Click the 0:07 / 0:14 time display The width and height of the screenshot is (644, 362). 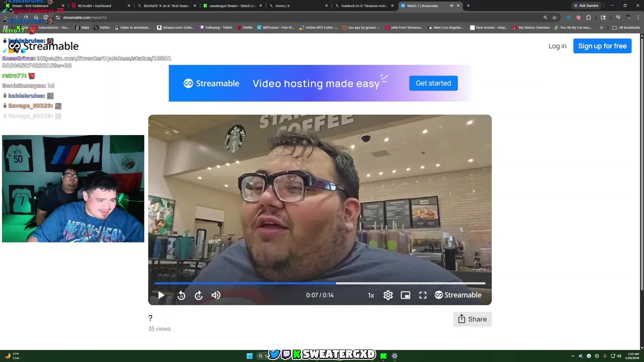click(x=320, y=295)
